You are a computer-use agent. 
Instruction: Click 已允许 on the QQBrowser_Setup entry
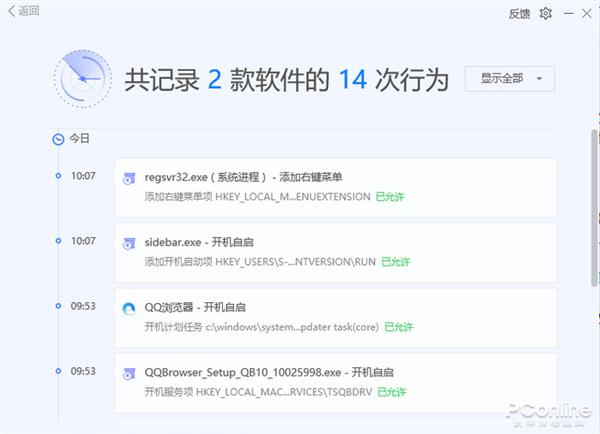click(x=391, y=391)
